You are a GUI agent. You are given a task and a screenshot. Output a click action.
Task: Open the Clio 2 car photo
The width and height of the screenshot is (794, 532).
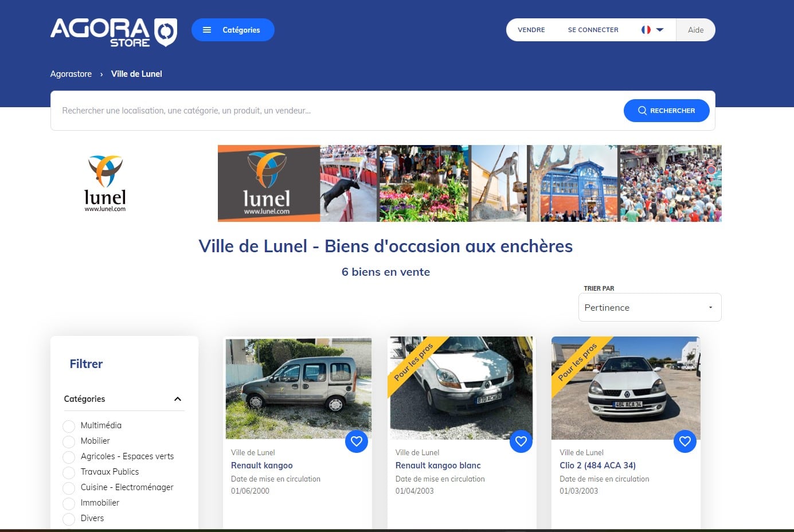[x=625, y=388]
